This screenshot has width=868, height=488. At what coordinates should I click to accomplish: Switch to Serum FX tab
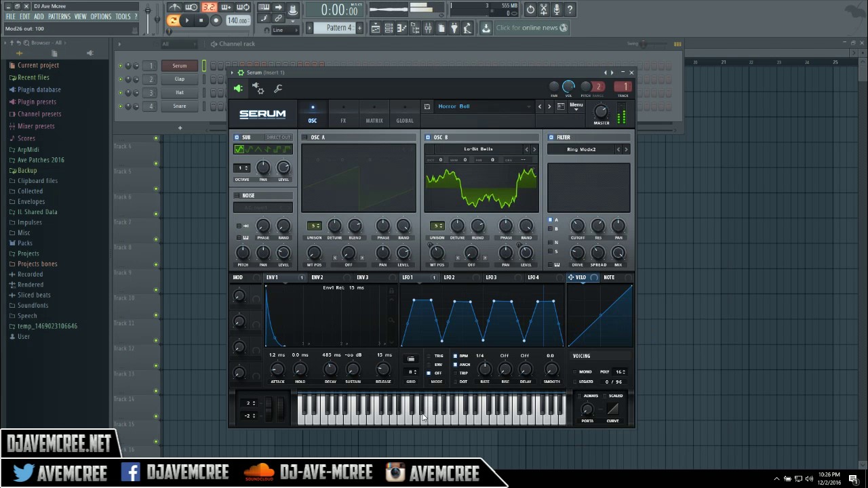[x=343, y=113]
